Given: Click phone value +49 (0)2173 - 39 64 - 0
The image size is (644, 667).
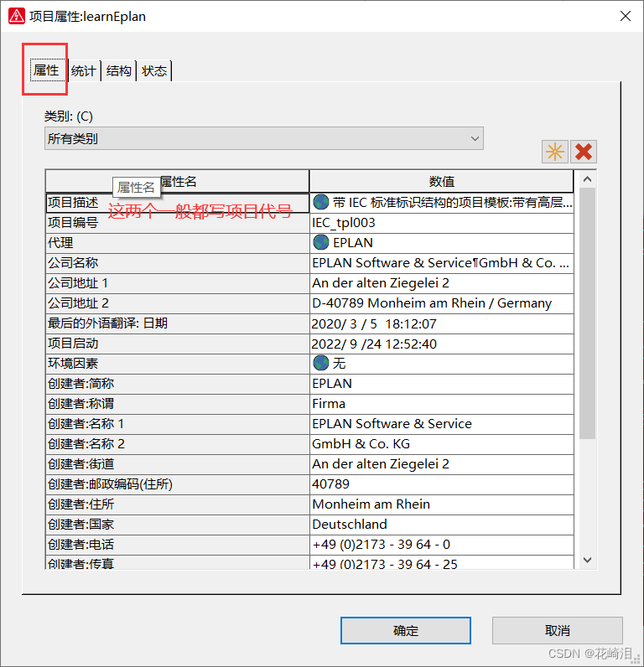Looking at the screenshot, I should pos(441,544).
